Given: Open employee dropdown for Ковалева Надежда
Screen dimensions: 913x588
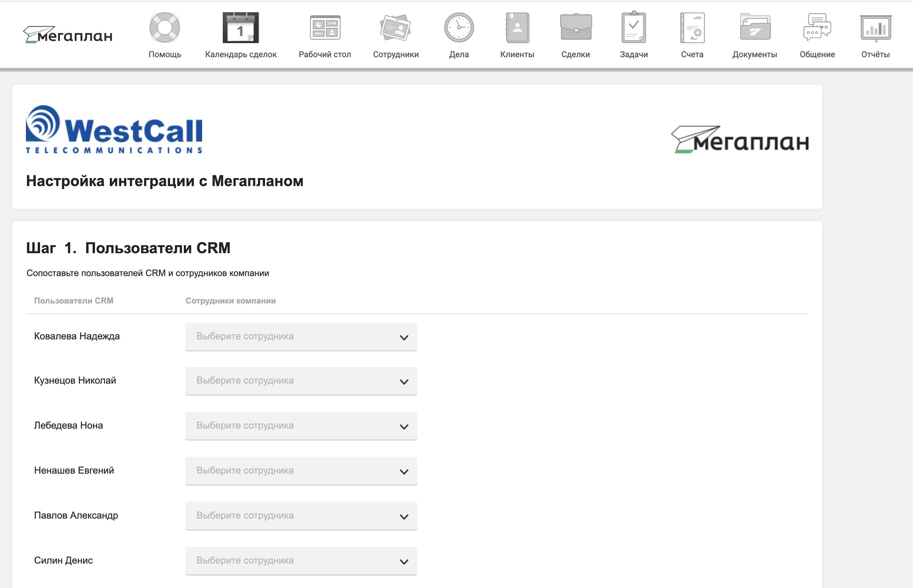Looking at the screenshot, I should pos(301,336).
